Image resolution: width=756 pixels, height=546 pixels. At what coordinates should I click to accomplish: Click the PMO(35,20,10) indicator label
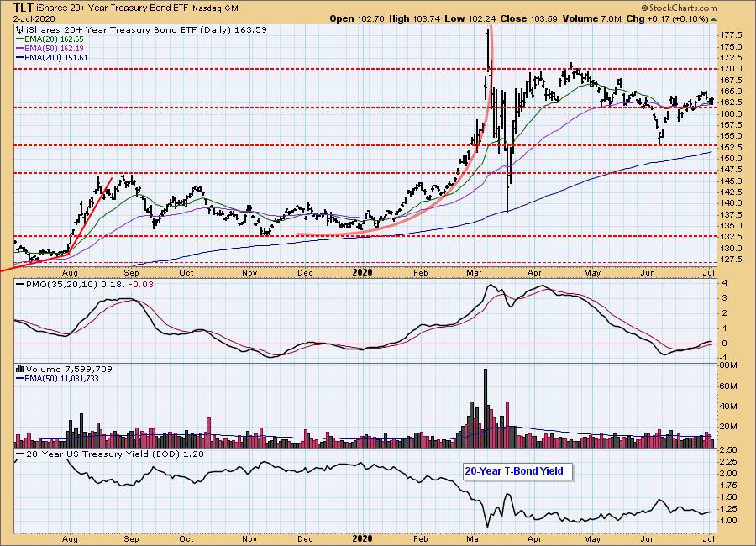pyautogui.click(x=62, y=285)
